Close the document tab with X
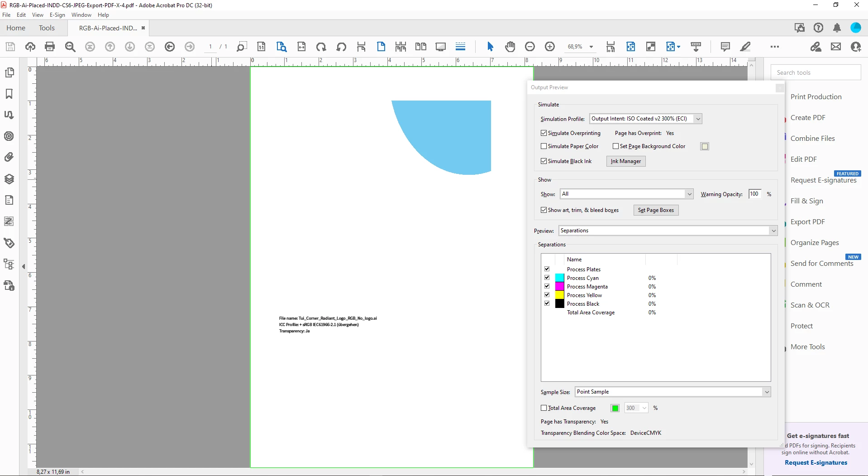The height and width of the screenshot is (476, 868). [143, 28]
